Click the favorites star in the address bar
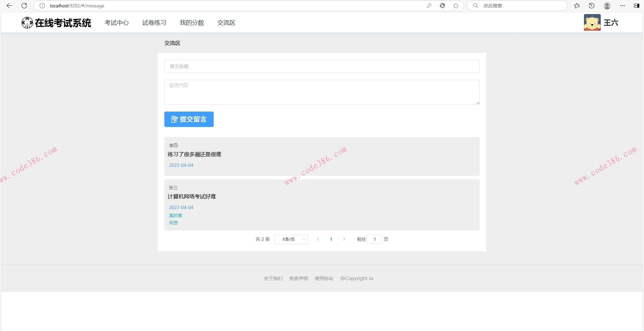The height and width of the screenshot is (331, 644). (456, 6)
